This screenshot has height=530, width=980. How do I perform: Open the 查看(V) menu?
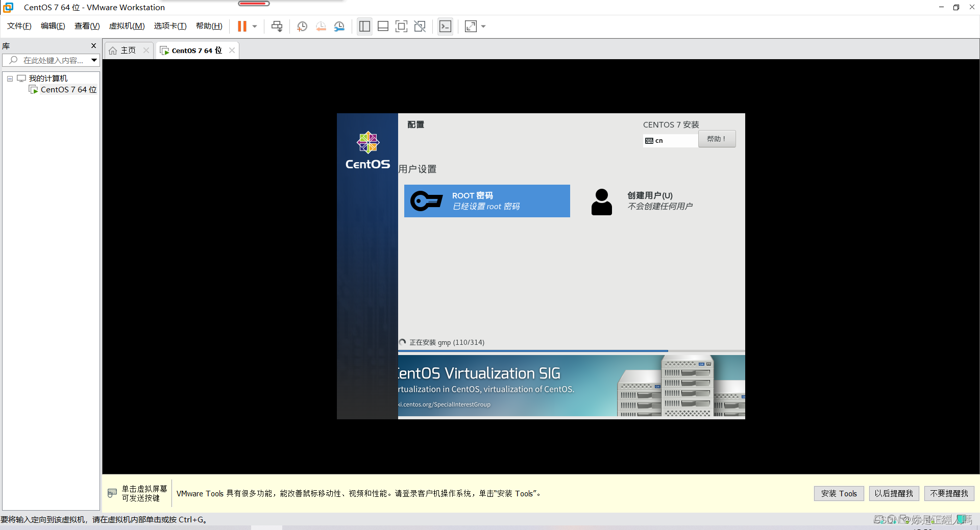[x=87, y=26]
